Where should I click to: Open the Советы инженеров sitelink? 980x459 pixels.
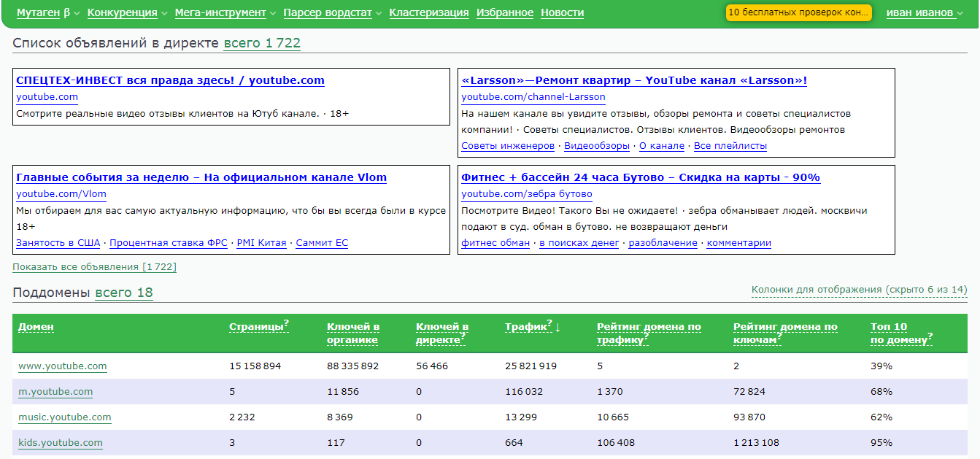tap(508, 146)
